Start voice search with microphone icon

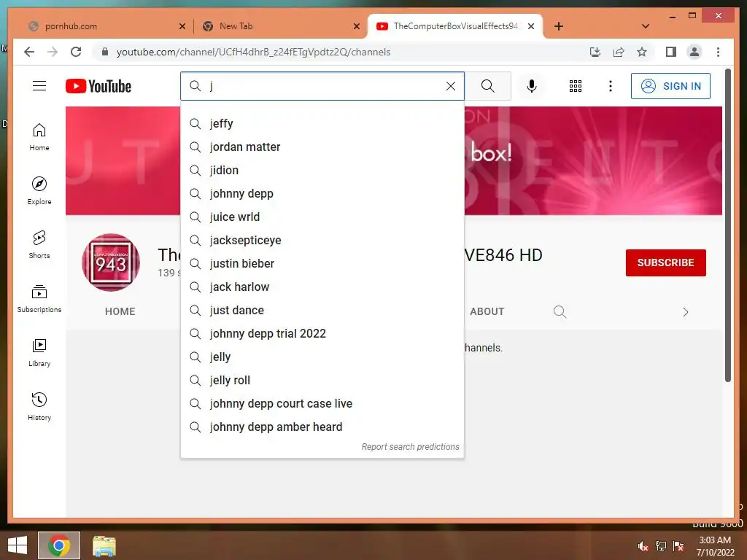[x=532, y=86]
